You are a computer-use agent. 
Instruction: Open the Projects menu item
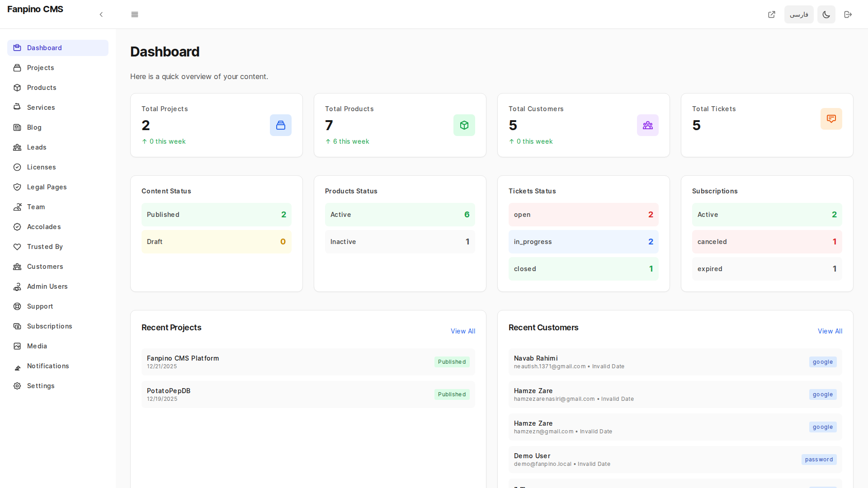pos(58,68)
